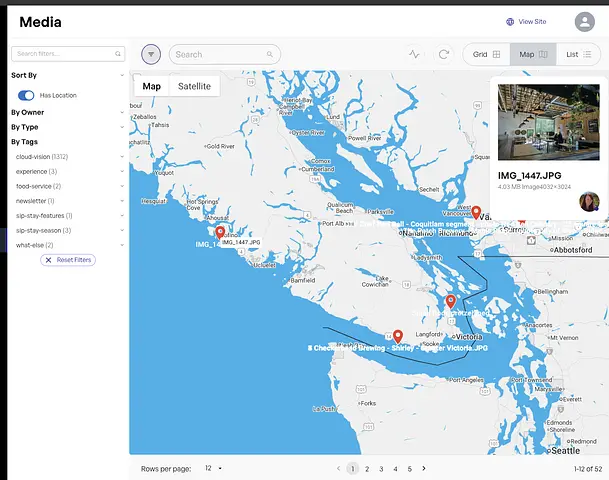Go to next page using the arrow
Image resolution: width=609 pixels, height=480 pixels.
pyautogui.click(x=424, y=468)
